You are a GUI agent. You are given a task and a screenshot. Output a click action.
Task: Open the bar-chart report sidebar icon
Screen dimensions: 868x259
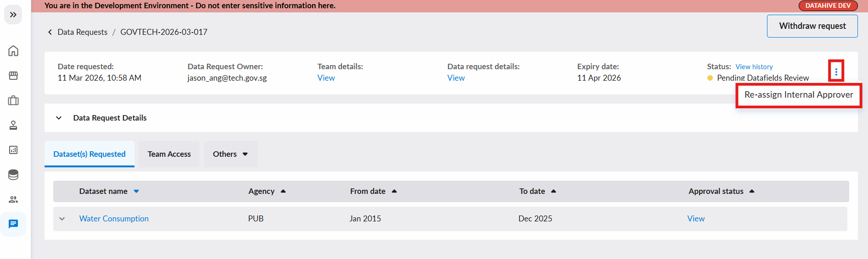pos(13,150)
